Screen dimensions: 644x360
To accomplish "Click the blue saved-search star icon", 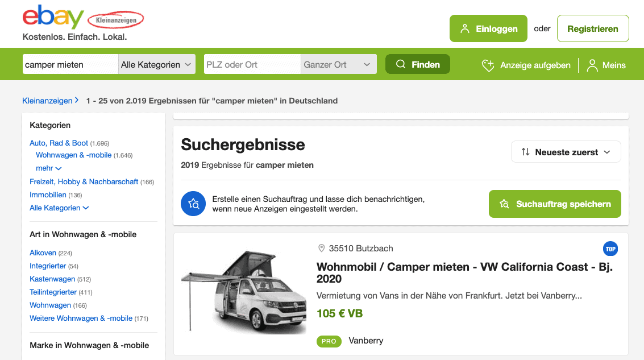I will pos(193,204).
